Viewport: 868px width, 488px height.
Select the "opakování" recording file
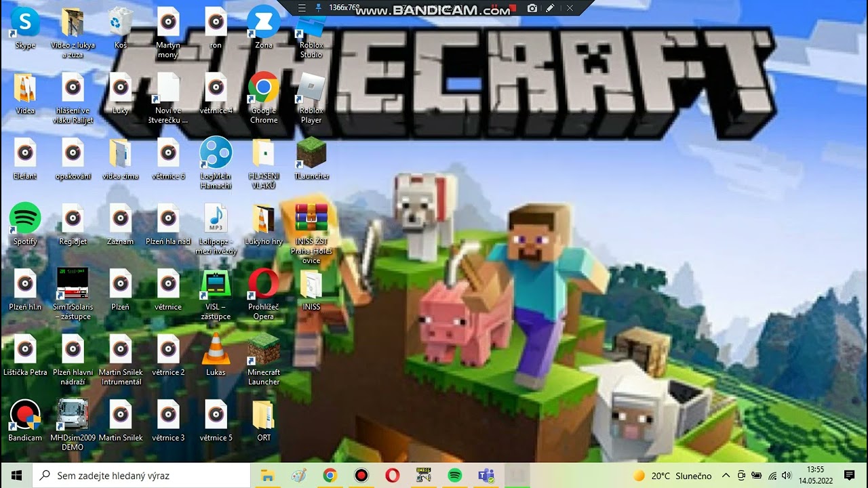pos(73,159)
